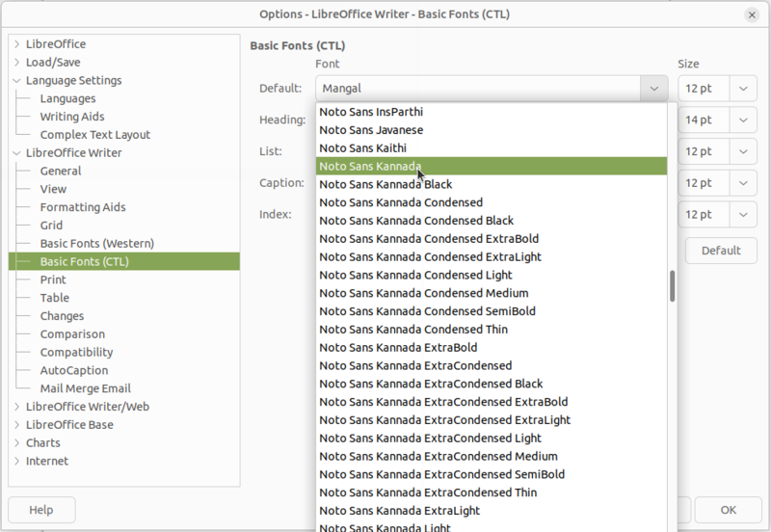Pick Noto Sans Kannada Condensed Thin
The height and width of the screenshot is (532, 771).
click(492, 330)
